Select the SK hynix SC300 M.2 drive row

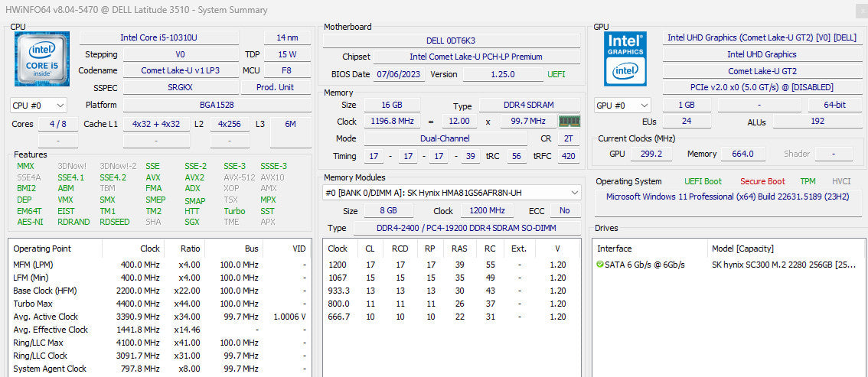(x=729, y=265)
